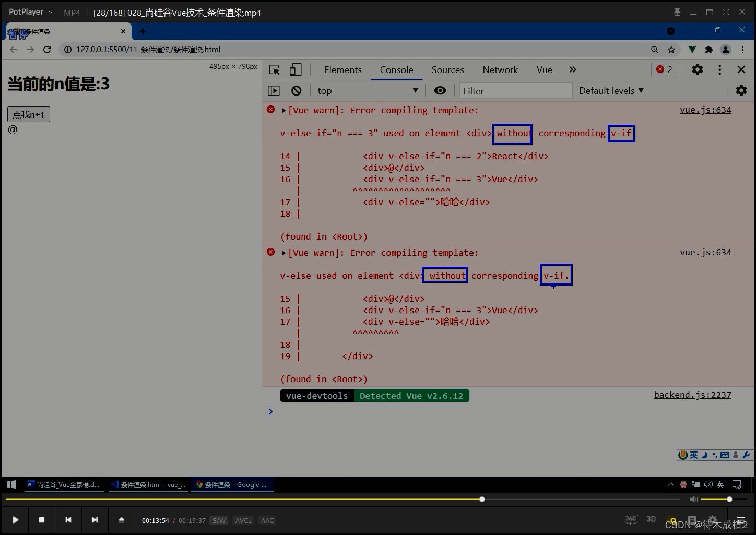Switch to the Word document taskbar item
Screen dimensions: 756x535
pos(63,485)
